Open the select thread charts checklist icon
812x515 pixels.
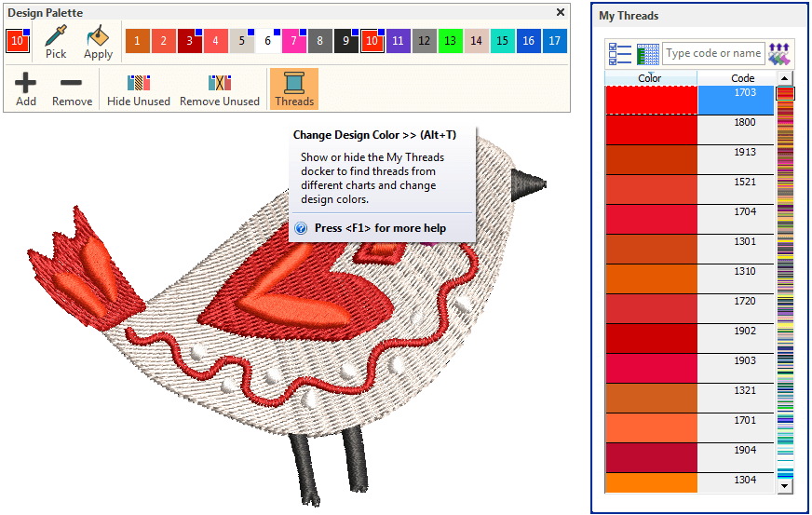pyautogui.click(x=619, y=54)
